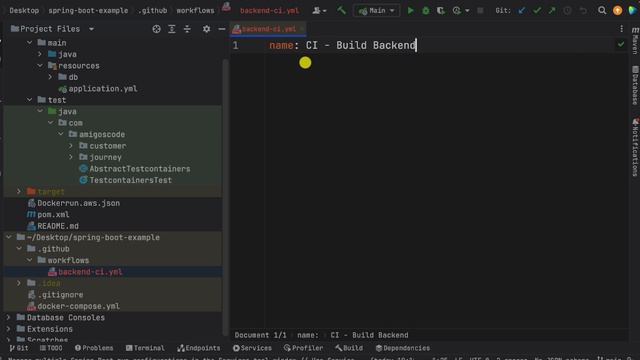Open the Dependencies tool window

pos(402,348)
